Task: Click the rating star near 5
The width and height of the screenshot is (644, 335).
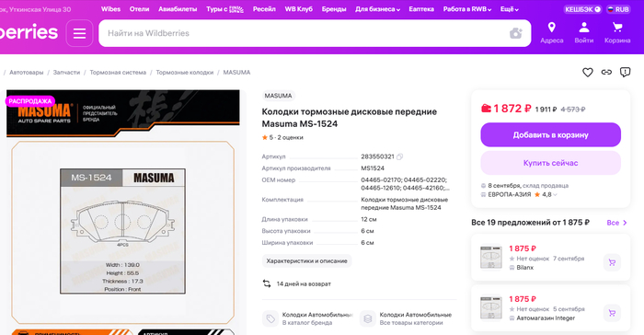Action: pyautogui.click(x=265, y=137)
